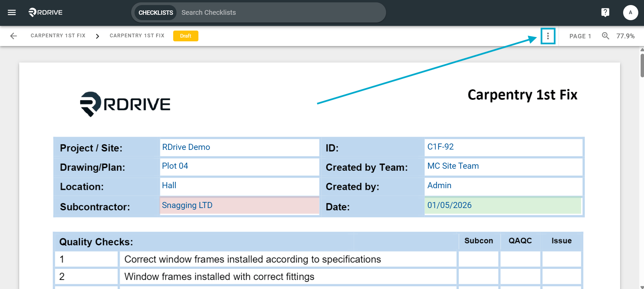Tick the Subcon cell for check 2
The height and width of the screenshot is (289, 644).
(479, 277)
